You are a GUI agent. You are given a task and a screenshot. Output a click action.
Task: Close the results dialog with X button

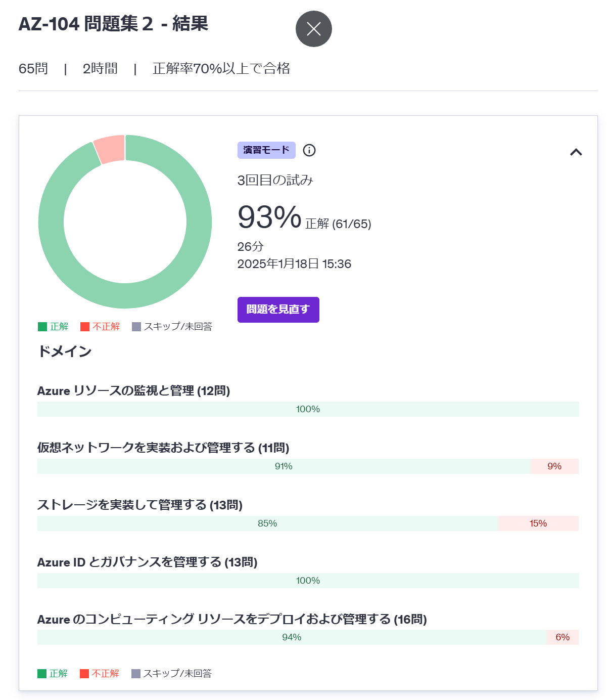[x=313, y=29]
